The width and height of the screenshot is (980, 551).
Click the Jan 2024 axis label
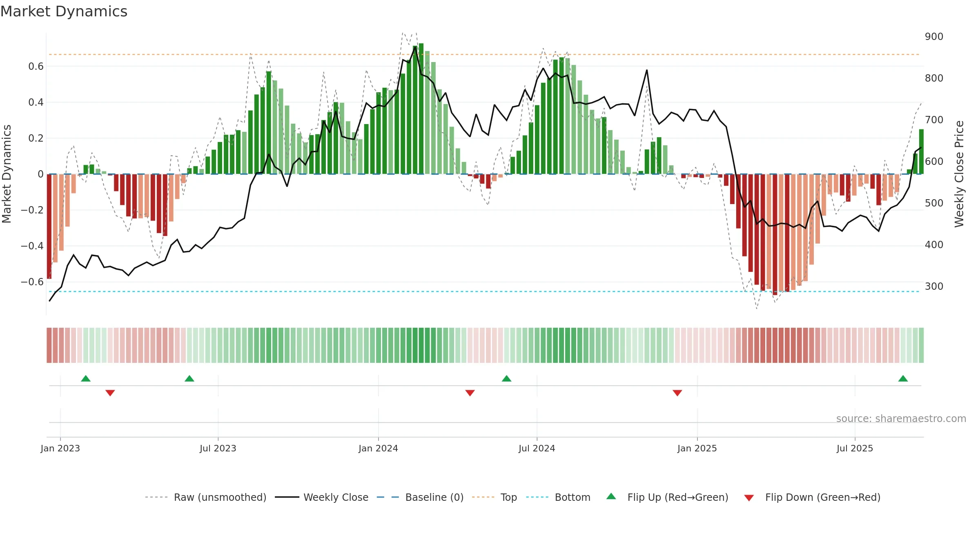pyautogui.click(x=379, y=448)
